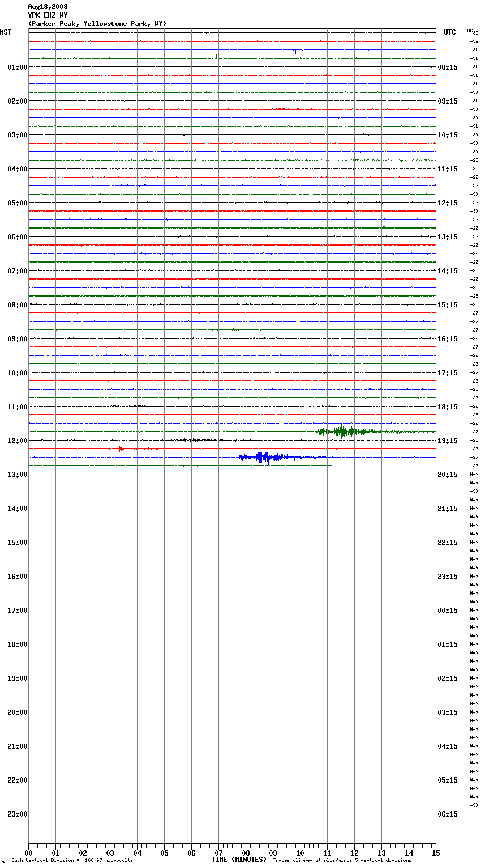Click the MST time label "07:00"
The image size is (481, 868).
click(x=18, y=271)
